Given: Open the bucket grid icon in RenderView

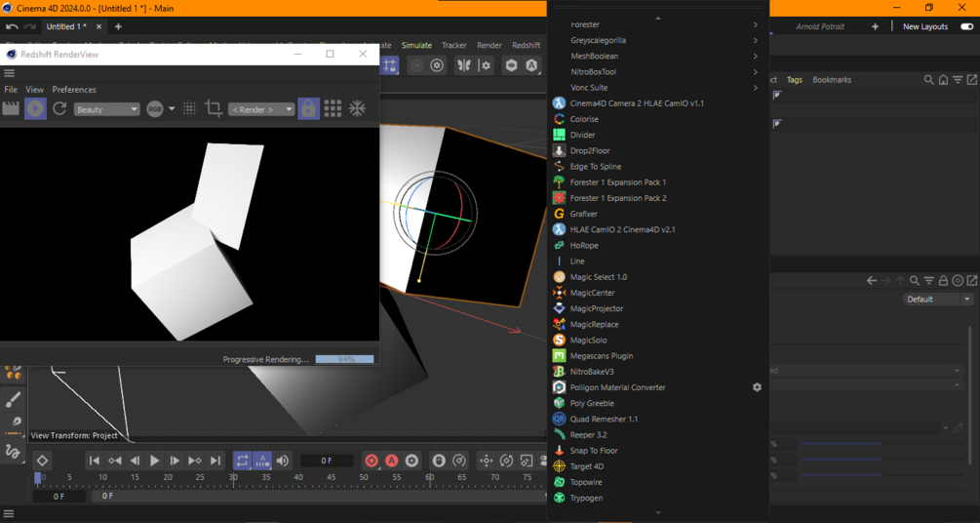Looking at the screenshot, I should coord(333,109).
